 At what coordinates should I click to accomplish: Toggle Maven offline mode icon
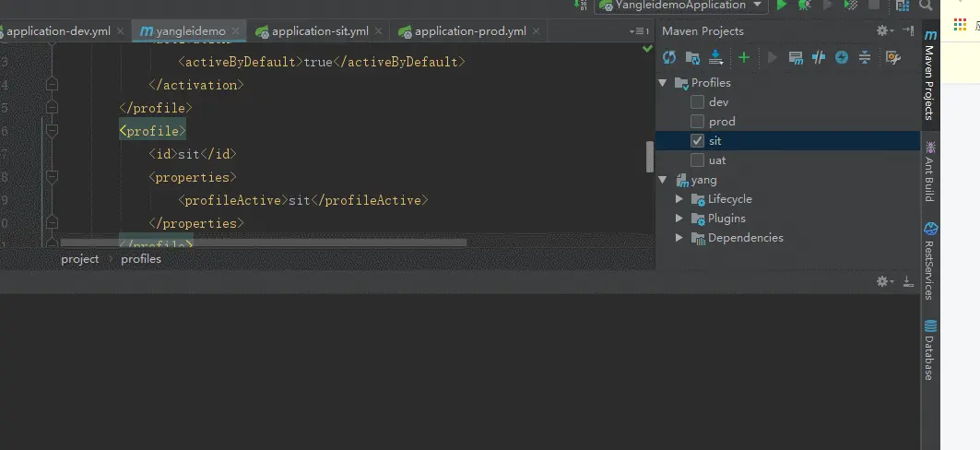[x=819, y=57]
